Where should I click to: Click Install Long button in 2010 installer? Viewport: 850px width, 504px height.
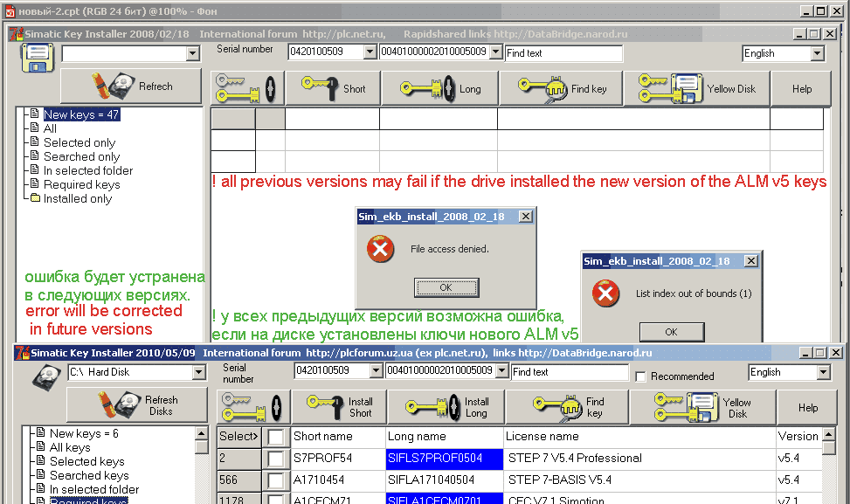(446, 407)
